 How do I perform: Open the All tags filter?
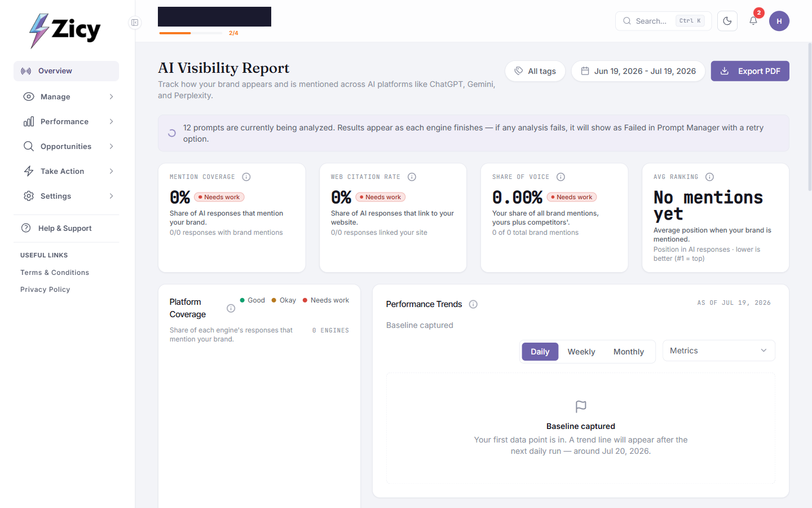[535, 71]
